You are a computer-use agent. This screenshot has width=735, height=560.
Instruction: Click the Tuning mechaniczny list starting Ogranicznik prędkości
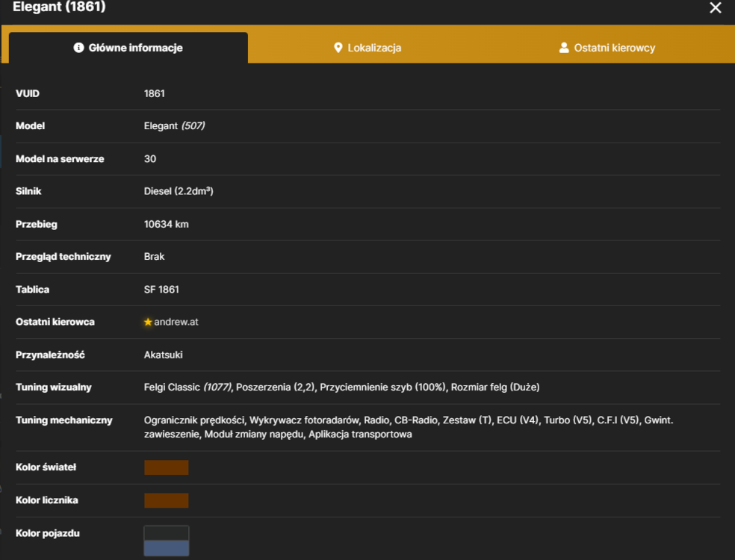click(x=409, y=427)
